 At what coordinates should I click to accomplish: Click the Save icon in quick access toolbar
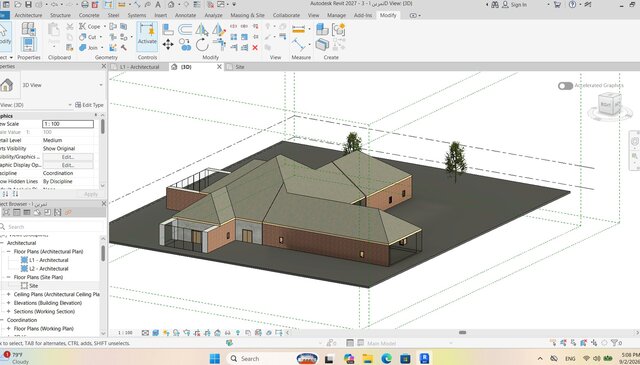point(28,4)
